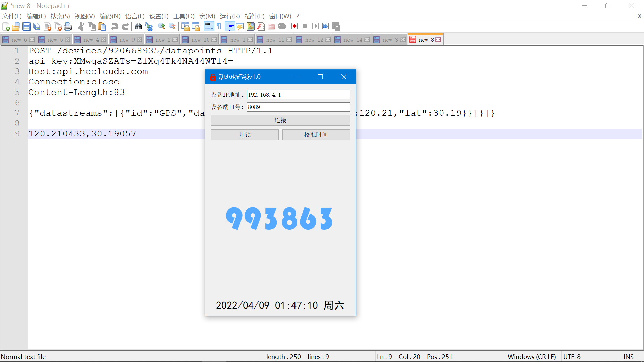This screenshot has width=644, height=362.
Task: Open the 编码(N) menu
Action: [110, 16]
